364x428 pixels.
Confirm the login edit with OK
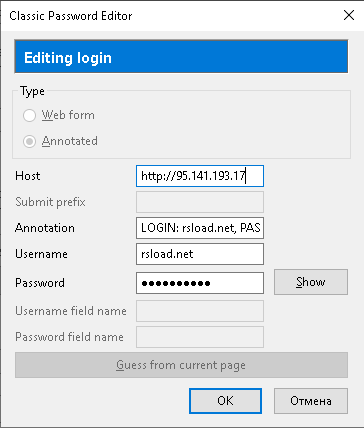(225, 401)
